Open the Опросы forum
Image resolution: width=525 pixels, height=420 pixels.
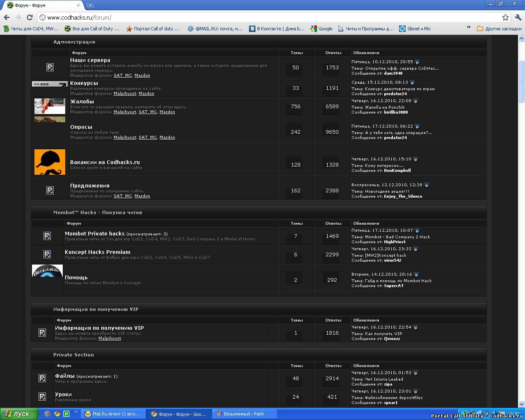[x=81, y=127]
